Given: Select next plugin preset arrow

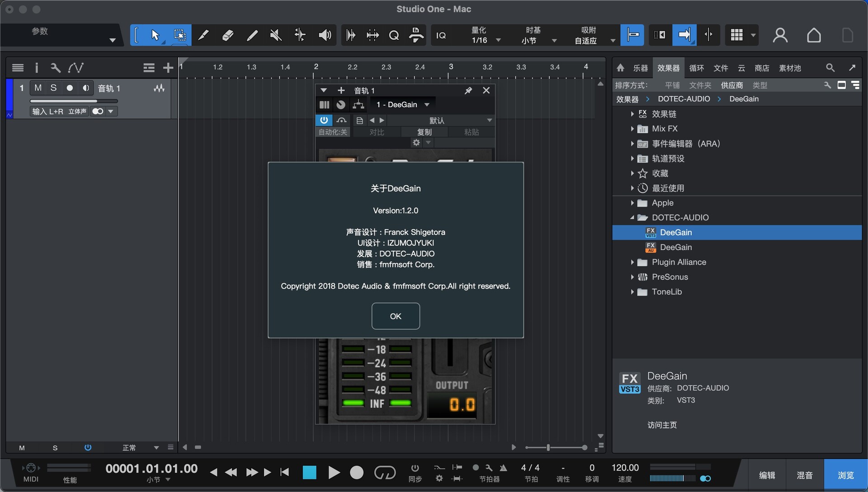Looking at the screenshot, I should click(x=382, y=120).
